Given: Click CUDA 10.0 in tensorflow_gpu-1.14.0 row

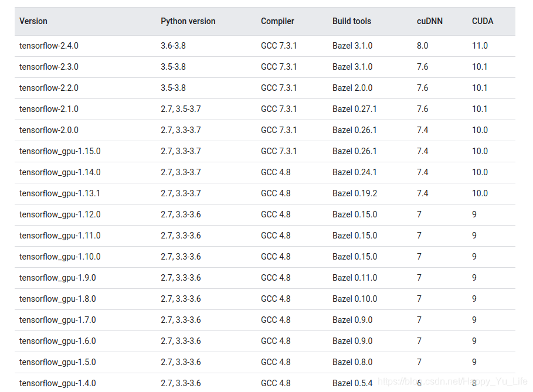Looking at the screenshot, I should click(x=480, y=172).
